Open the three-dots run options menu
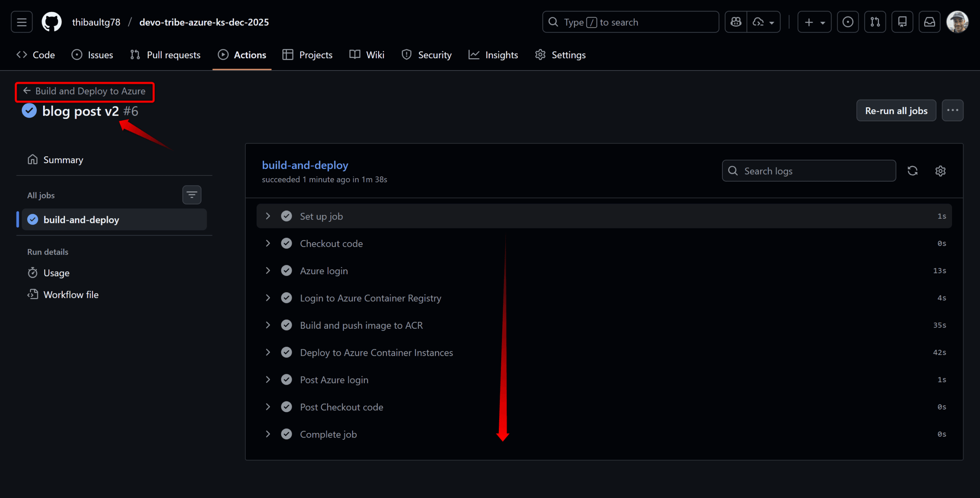Viewport: 980px width, 498px height. pos(952,111)
